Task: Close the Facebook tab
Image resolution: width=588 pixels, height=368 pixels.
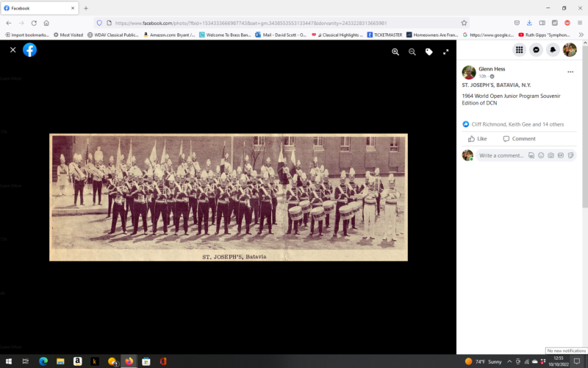Action: coord(73,8)
